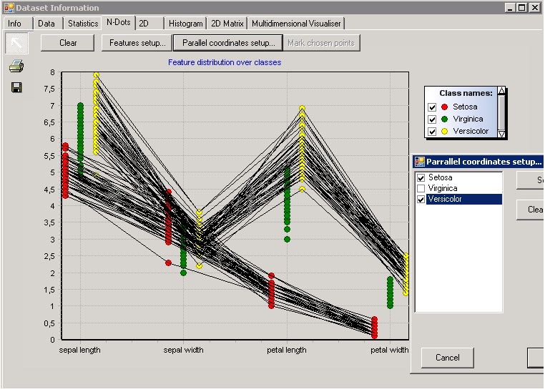Click the sepal length axis label
The width and height of the screenshot is (545, 392).
(79, 350)
